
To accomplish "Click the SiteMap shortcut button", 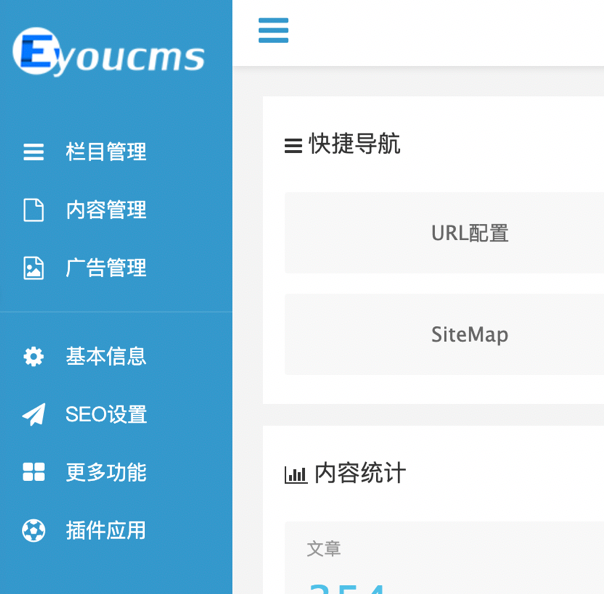I will click(469, 334).
